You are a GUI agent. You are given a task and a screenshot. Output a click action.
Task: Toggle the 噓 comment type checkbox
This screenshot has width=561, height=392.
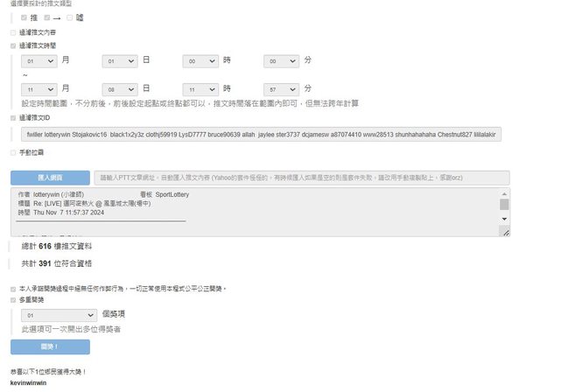(x=69, y=17)
